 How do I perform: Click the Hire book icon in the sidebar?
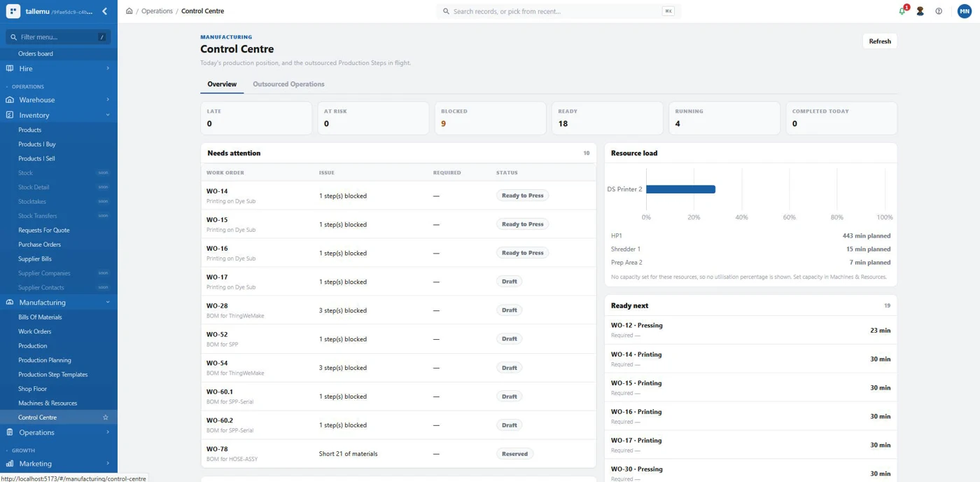click(10, 69)
